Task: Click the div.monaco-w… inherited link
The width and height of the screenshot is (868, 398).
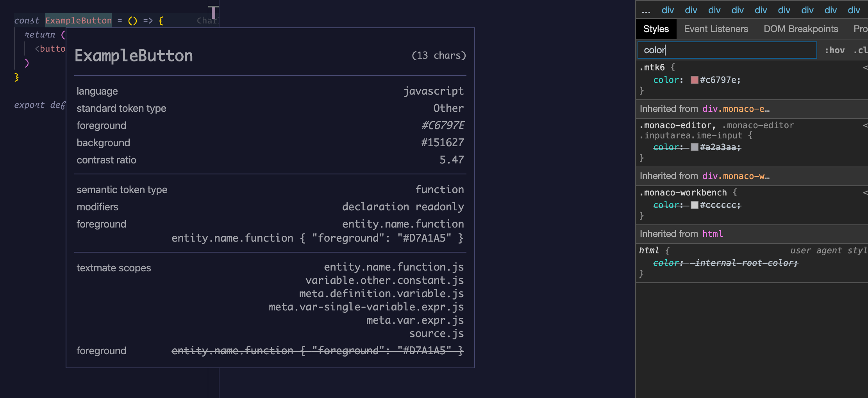Action: point(736,176)
